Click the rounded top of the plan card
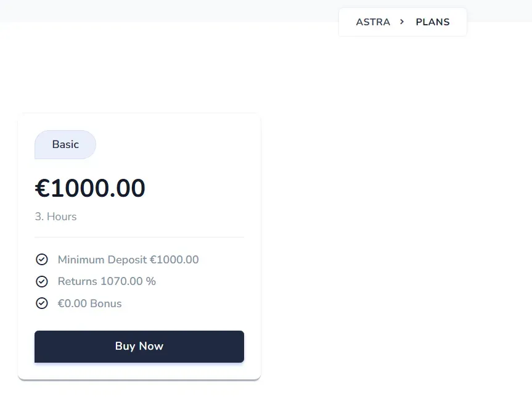This screenshot has width=532, height=404. 139,117
